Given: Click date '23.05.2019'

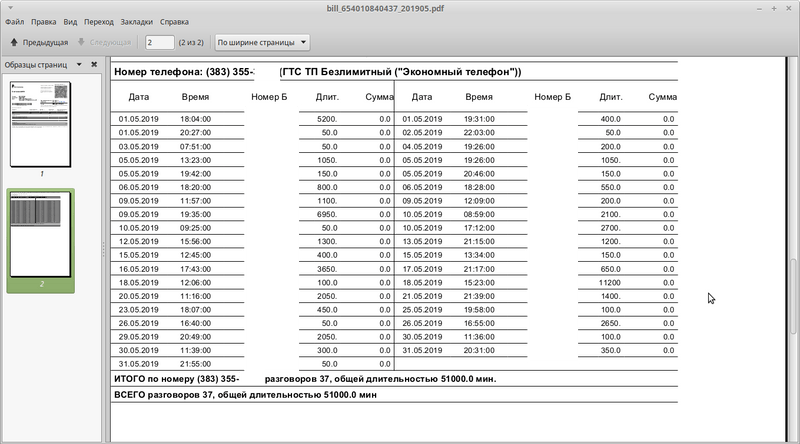Looking at the screenshot, I should [x=139, y=310].
